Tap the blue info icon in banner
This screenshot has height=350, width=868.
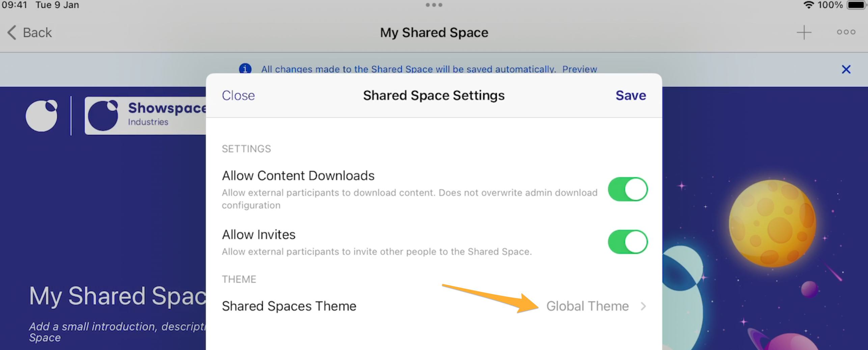coord(245,68)
